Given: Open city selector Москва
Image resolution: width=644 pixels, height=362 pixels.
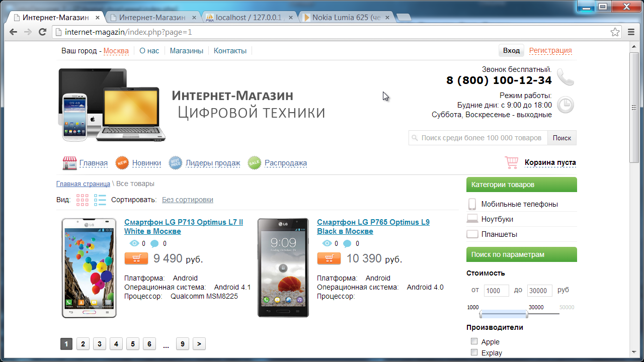Looking at the screenshot, I should (x=116, y=51).
